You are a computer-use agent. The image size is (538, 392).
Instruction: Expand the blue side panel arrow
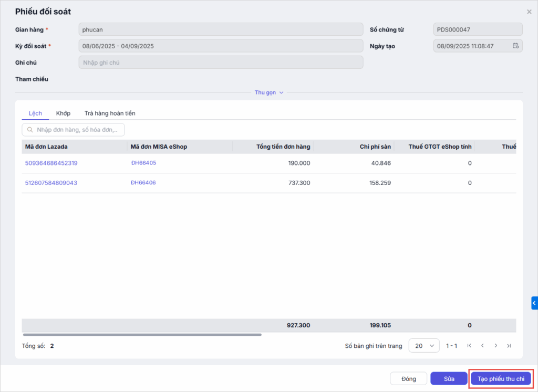click(534, 303)
